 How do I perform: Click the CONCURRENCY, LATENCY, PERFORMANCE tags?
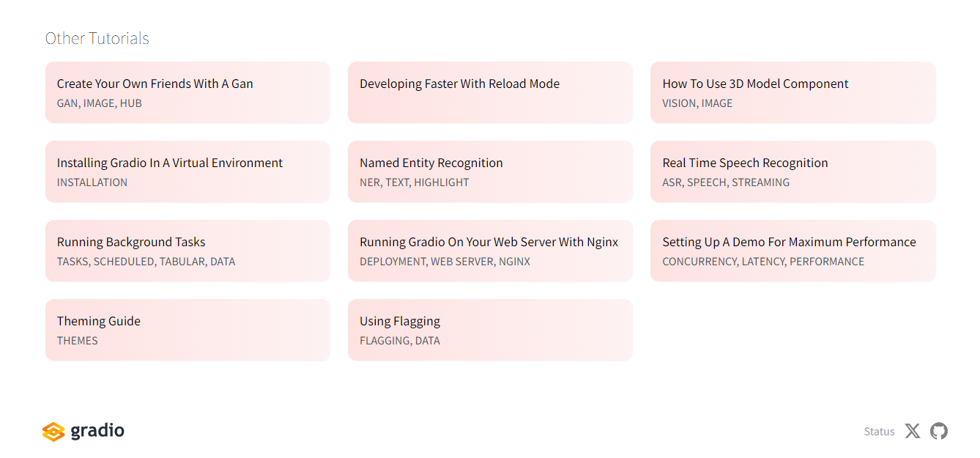(762, 262)
